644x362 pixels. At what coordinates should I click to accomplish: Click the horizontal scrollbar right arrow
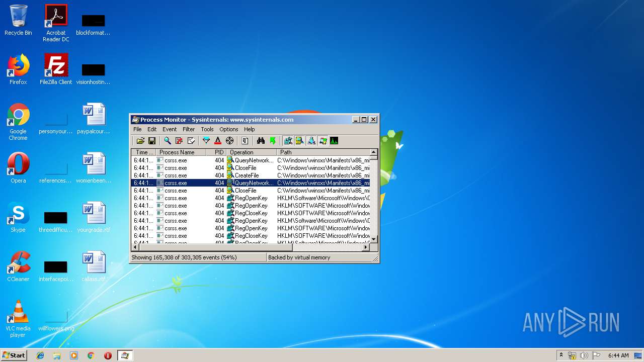coord(366,247)
